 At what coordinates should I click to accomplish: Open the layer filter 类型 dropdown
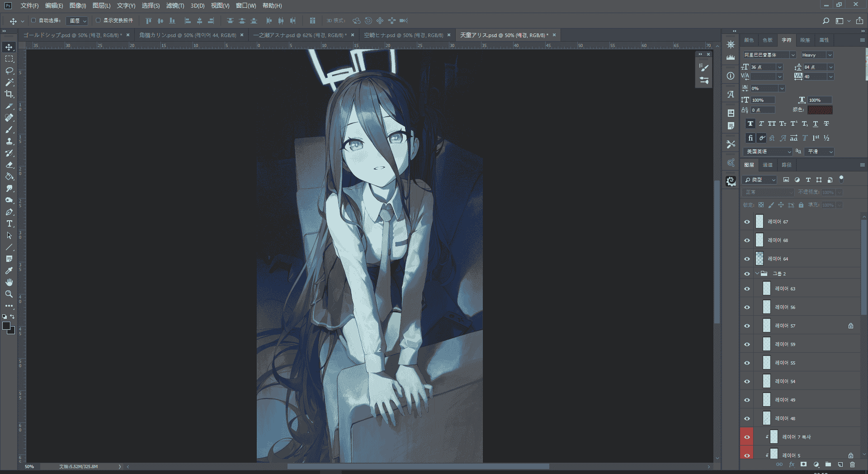759,180
